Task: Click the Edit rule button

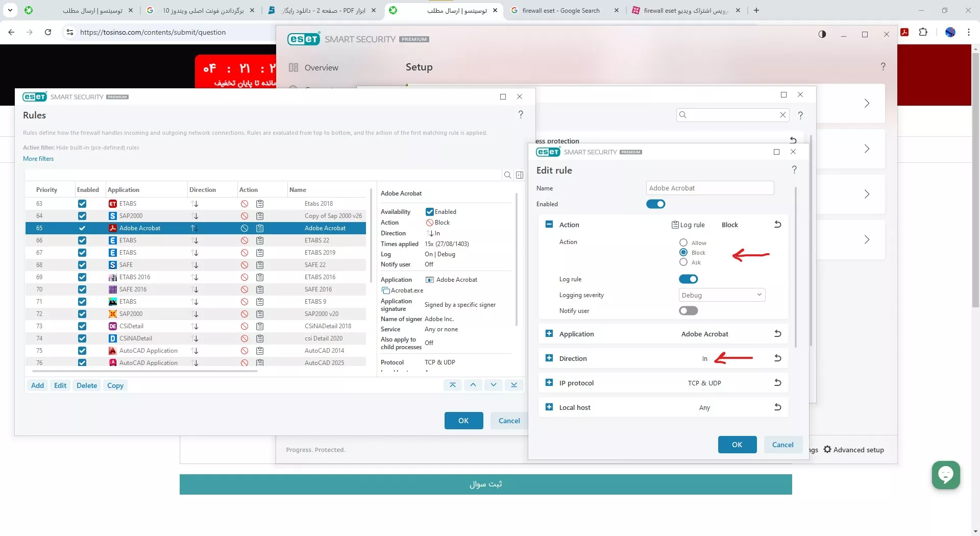Action: coord(60,385)
